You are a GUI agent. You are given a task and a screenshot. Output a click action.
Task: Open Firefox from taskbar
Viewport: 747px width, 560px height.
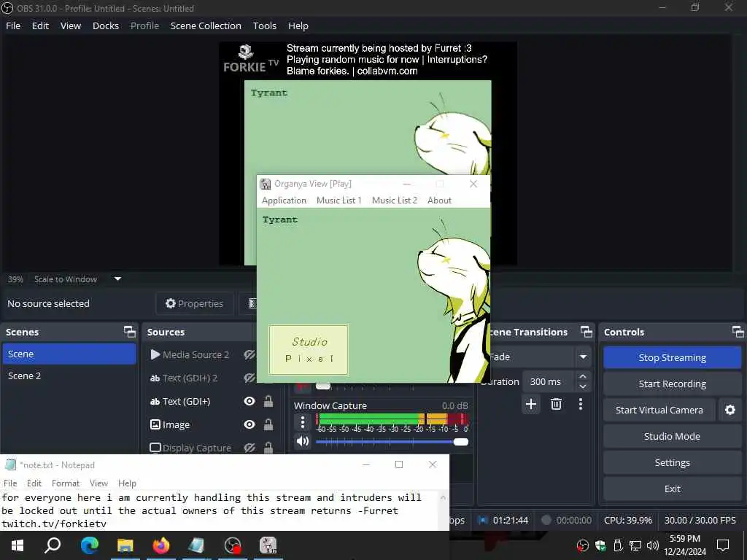point(161,545)
